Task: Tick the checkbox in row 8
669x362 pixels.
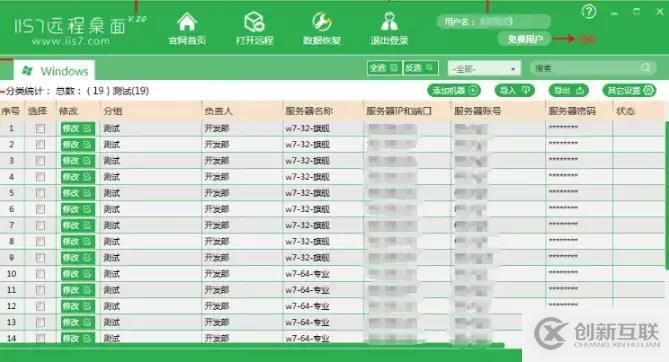Action: tap(41, 242)
